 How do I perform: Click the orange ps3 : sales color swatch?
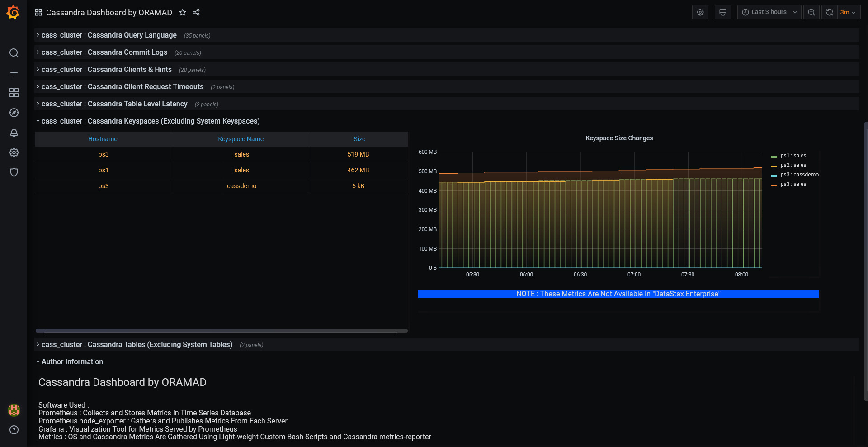[x=774, y=185]
